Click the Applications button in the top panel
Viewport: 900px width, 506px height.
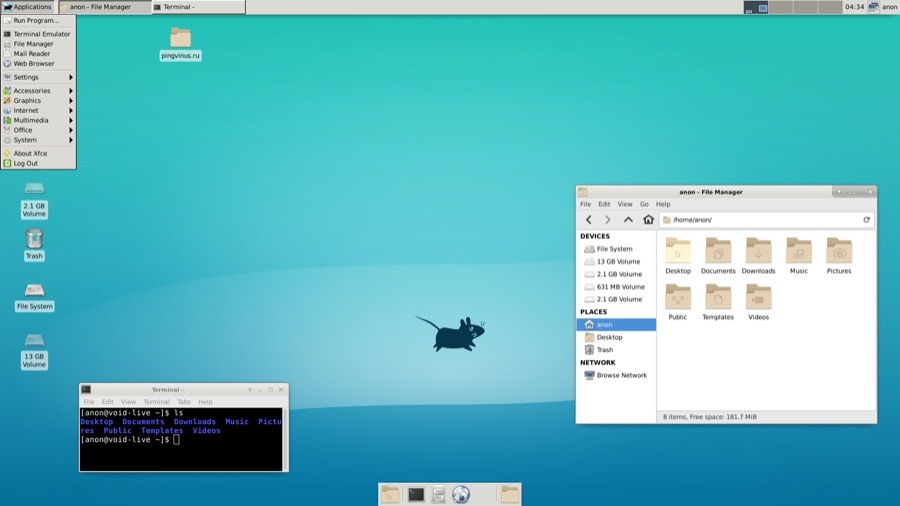(x=27, y=7)
